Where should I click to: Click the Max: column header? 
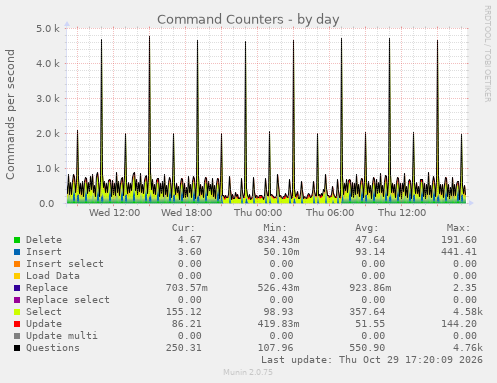[x=458, y=228]
